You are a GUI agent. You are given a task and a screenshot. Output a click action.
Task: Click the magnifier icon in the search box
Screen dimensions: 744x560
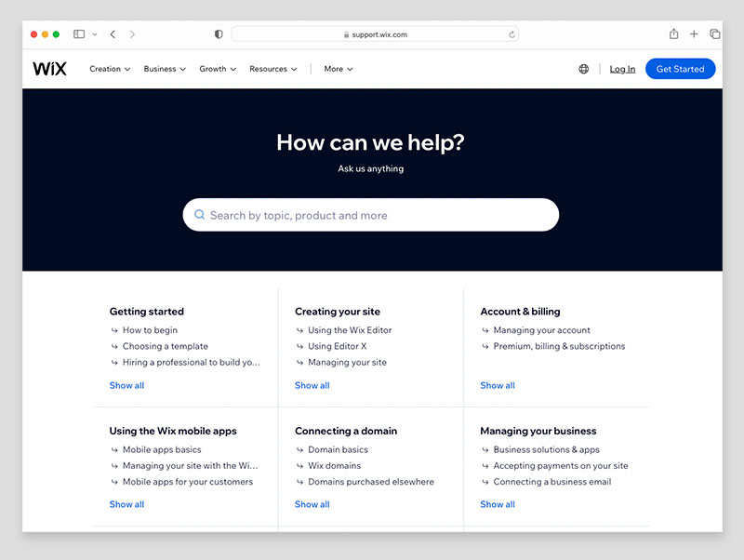199,215
